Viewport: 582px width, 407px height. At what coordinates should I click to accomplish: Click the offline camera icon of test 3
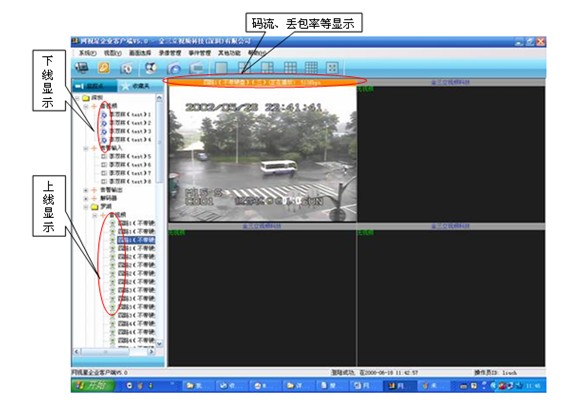pyautogui.click(x=104, y=132)
